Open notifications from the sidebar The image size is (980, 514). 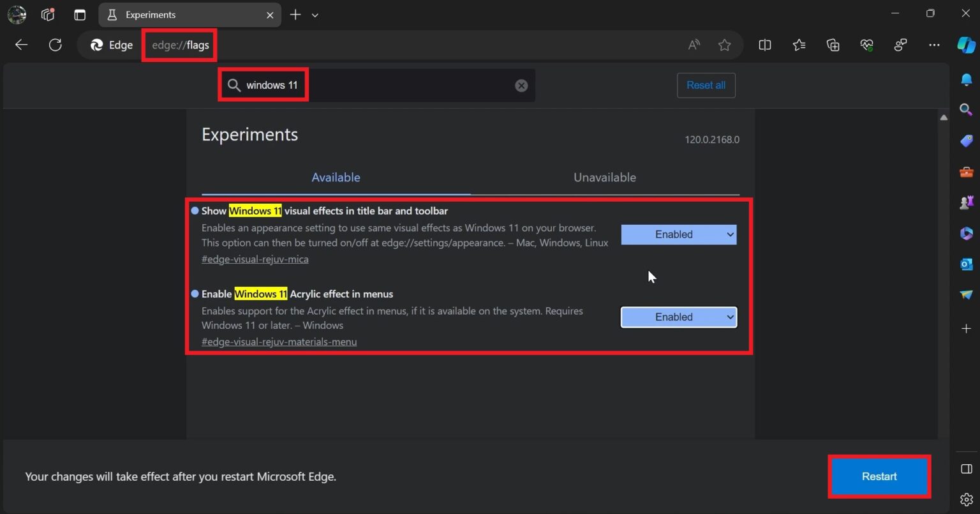coord(966,79)
